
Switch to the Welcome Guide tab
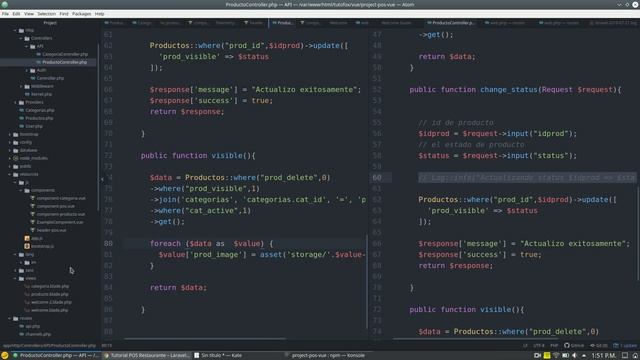point(396,23)
